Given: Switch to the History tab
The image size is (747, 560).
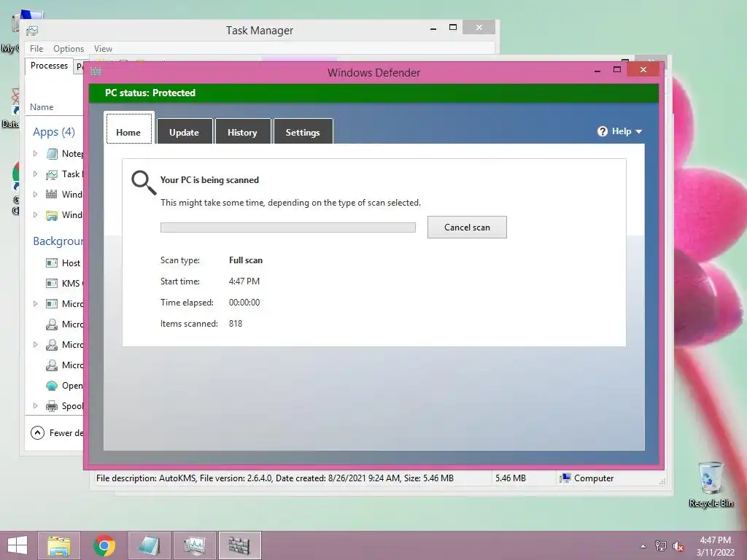Looking at the screenshot, I should coord(242,131).
